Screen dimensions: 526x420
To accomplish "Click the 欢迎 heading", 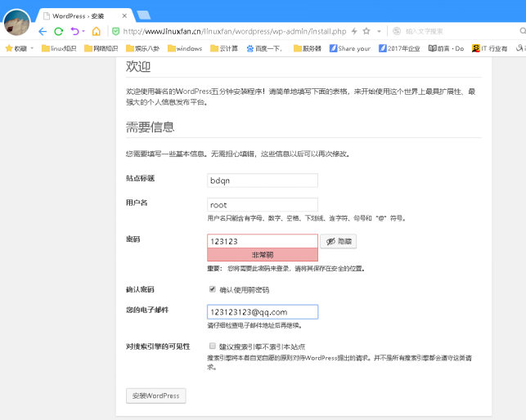I will pyautogui.click(x=138, y=66).
